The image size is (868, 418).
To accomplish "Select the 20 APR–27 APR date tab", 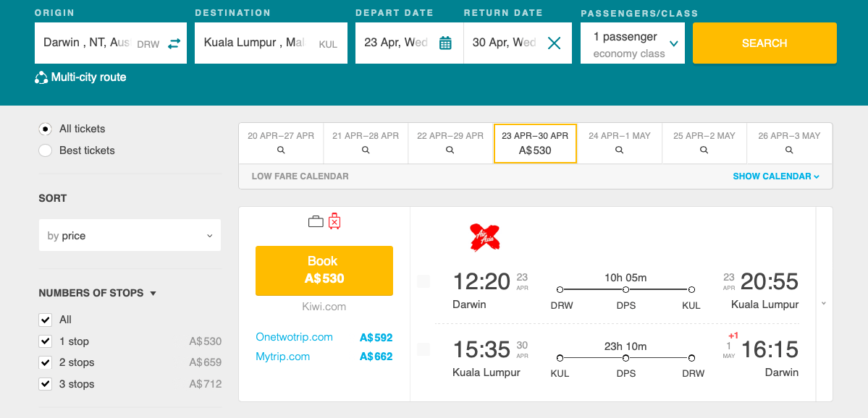I will 281,143.
